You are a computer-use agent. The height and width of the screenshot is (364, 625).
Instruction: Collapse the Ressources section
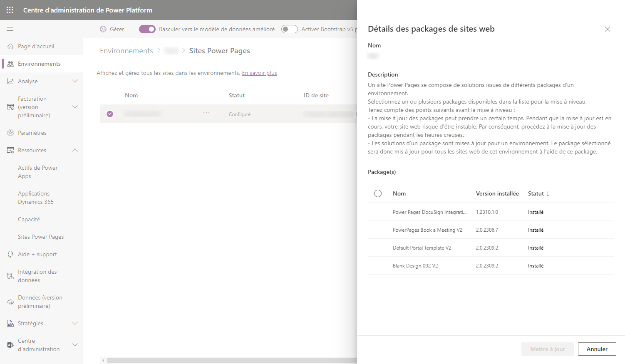coord(75,150)
